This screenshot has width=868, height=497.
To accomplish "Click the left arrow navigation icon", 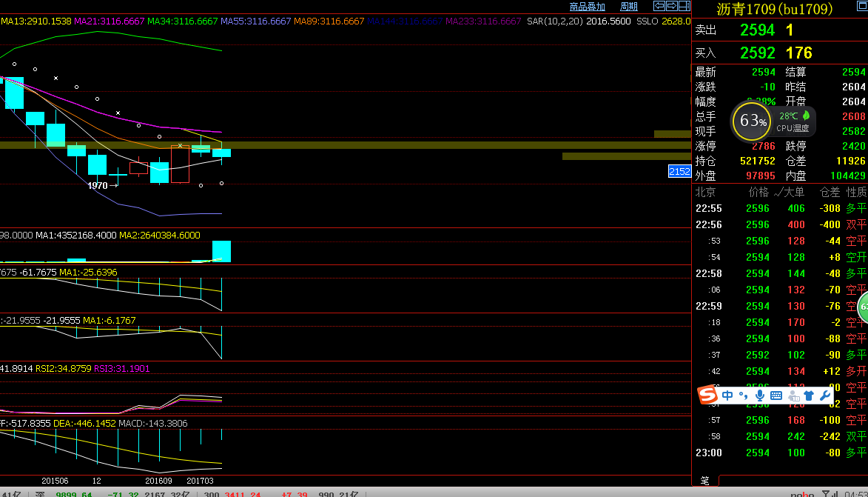I will coord(659,6).
